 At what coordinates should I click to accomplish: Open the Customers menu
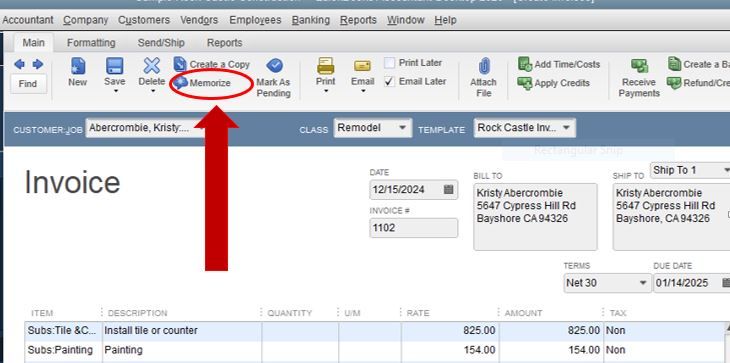144,20
